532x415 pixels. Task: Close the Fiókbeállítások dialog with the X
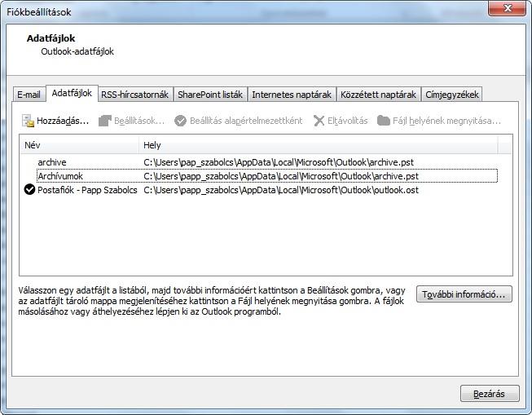pos(508,8)
